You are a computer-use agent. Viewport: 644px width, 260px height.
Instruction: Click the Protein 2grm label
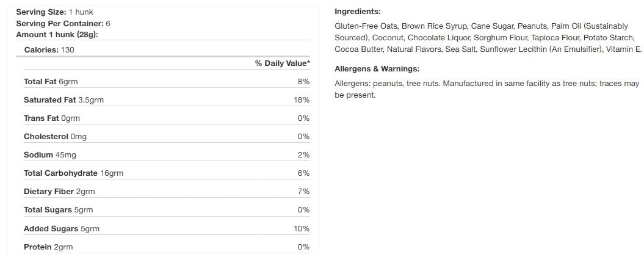48,247
